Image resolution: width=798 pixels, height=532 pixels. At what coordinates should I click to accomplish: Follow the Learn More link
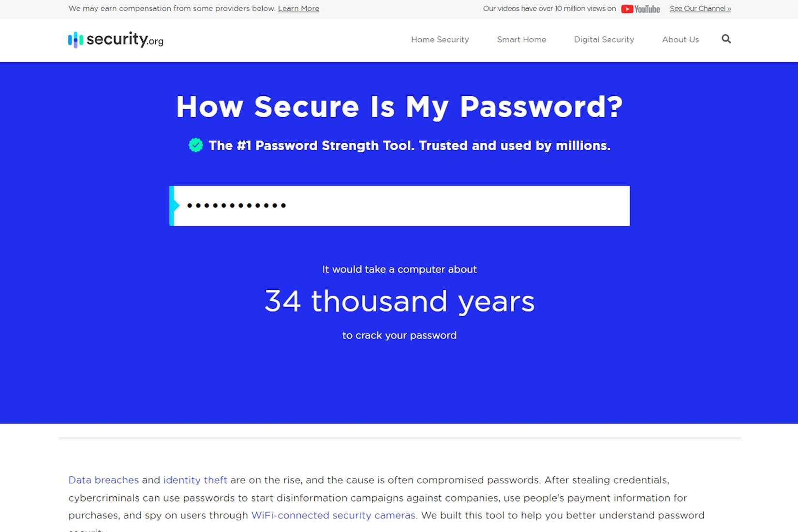point(298,8)
